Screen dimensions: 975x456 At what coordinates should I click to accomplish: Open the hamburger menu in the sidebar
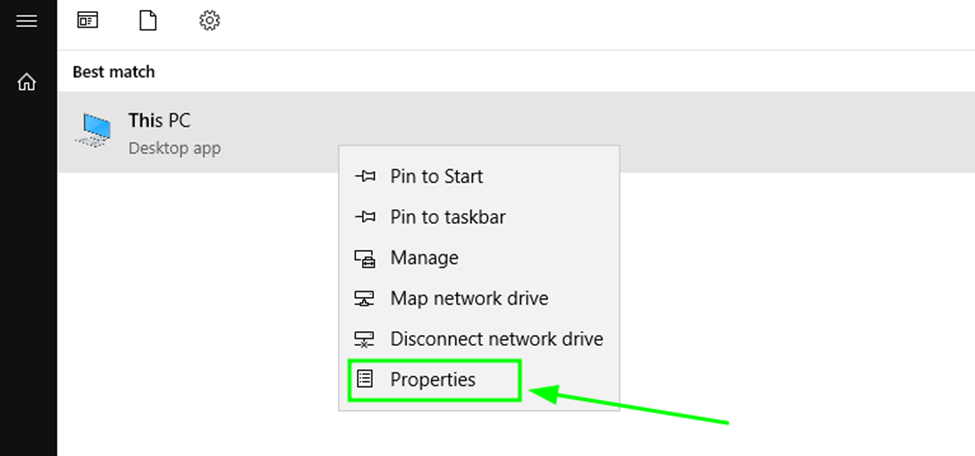click(27, 20)
